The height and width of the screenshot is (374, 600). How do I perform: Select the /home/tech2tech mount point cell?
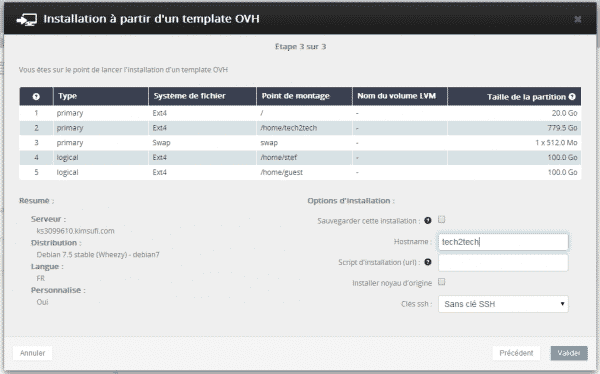coord(289,128)
